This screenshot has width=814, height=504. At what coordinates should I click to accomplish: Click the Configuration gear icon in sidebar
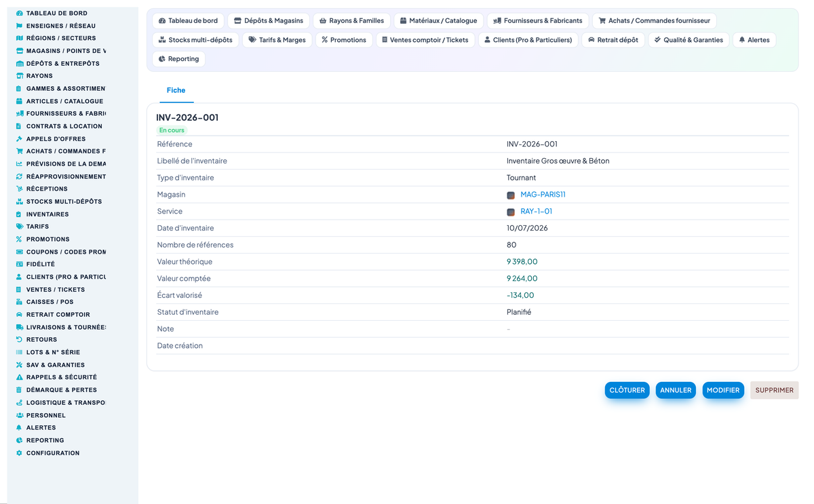coord(20,453)
